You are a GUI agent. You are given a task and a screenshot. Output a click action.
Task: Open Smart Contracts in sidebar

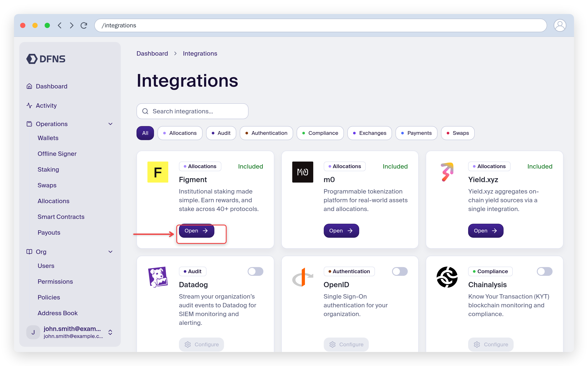pyautogui.click(x=61, y=217)
